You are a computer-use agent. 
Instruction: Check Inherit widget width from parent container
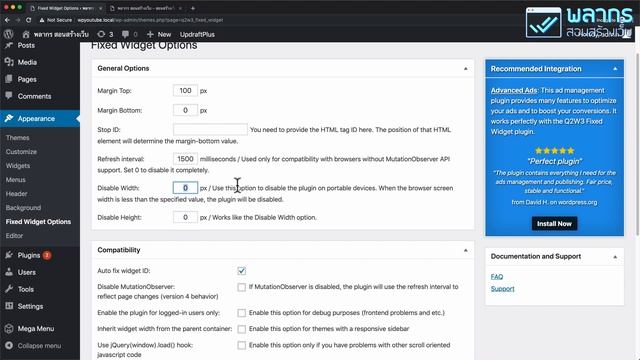242,329
